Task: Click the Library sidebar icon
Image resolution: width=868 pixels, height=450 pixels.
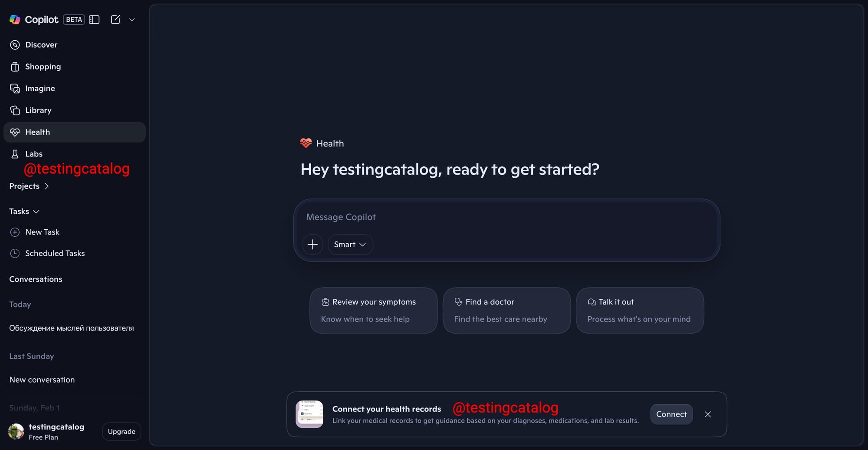Action: coord(15,110)
